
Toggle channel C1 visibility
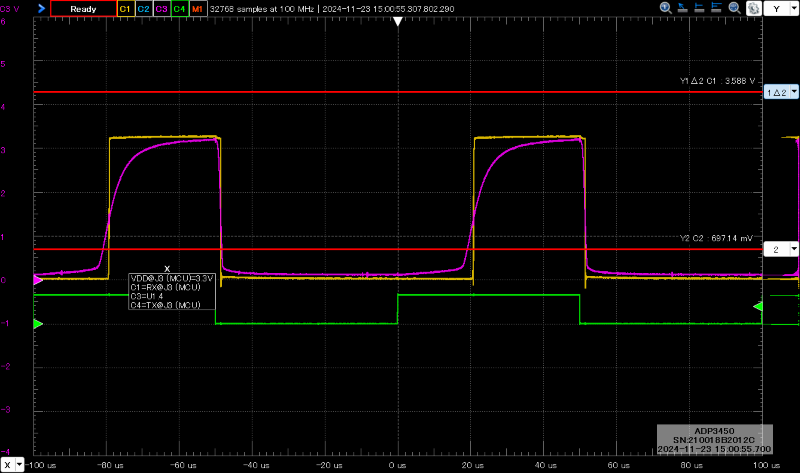[126, 9]
